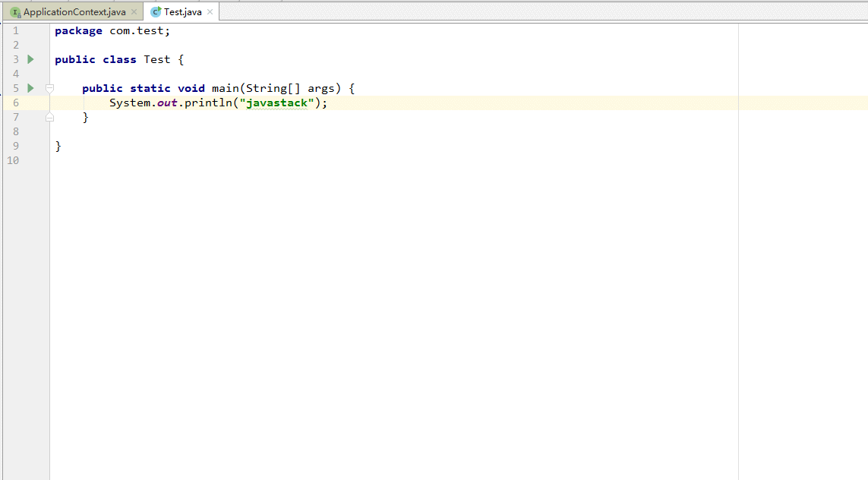Click line number 6 in the gutter

coord(16,103)
